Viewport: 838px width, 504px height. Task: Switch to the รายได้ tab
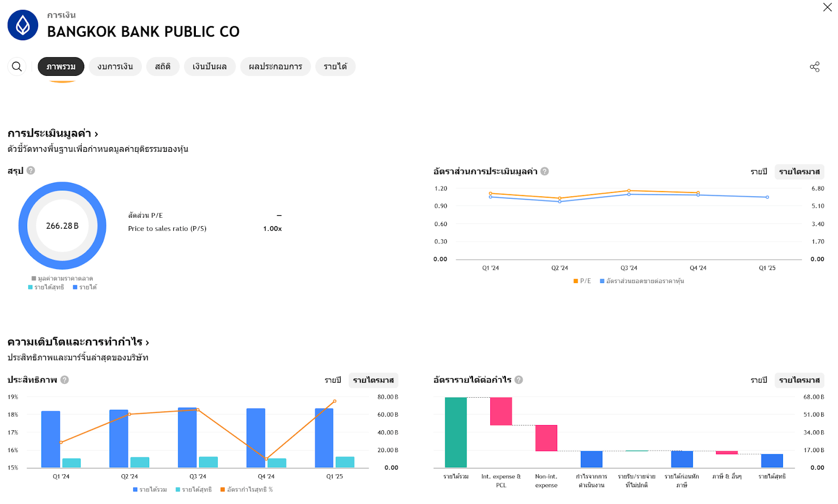335,66
